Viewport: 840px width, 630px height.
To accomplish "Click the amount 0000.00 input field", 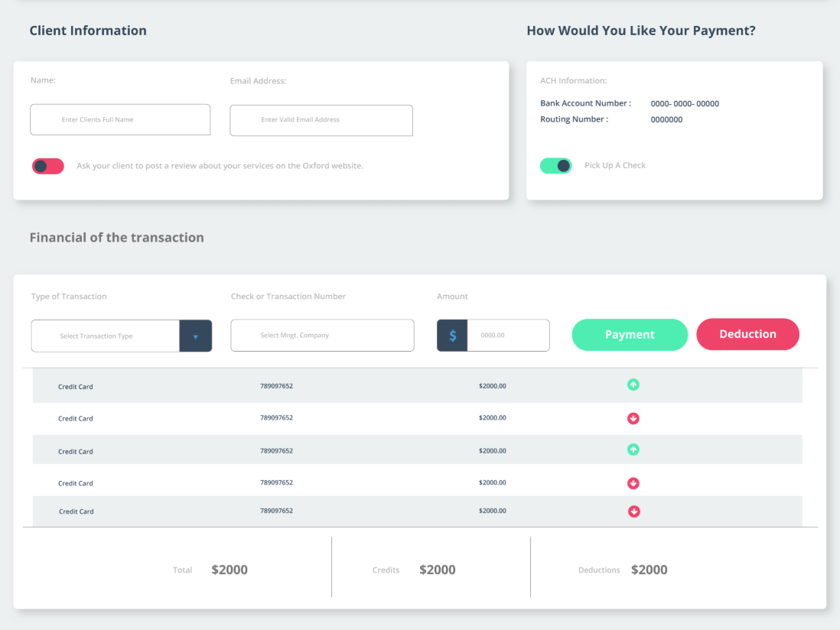I will point(508,336).
